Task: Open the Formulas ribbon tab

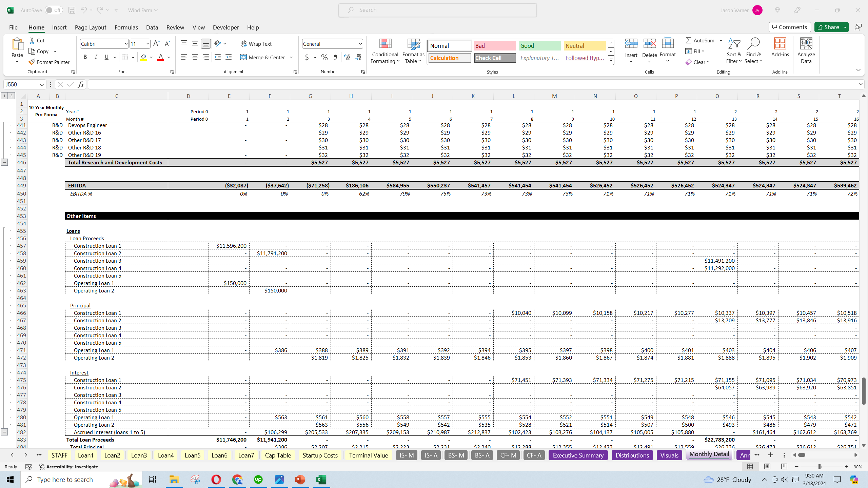Action: (126, 27)
